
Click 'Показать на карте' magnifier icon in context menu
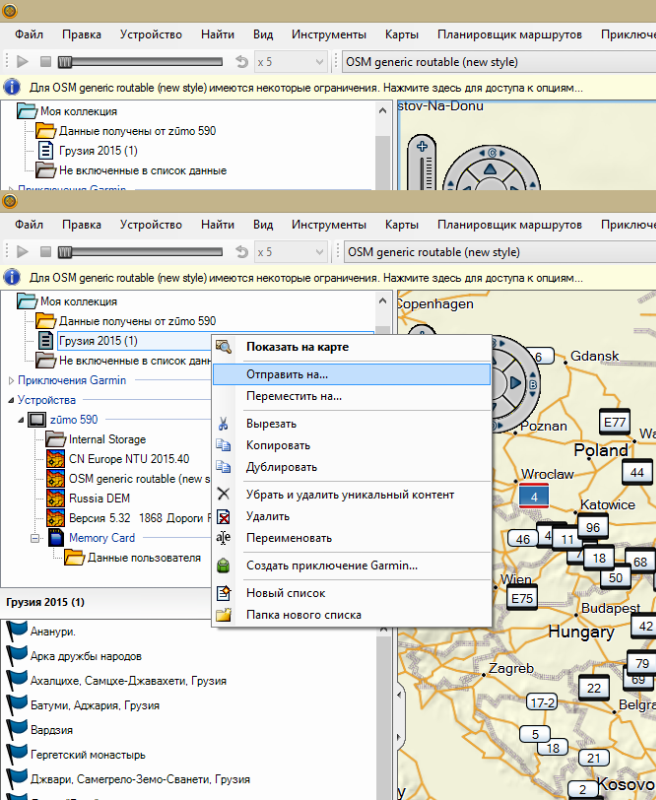223,347
